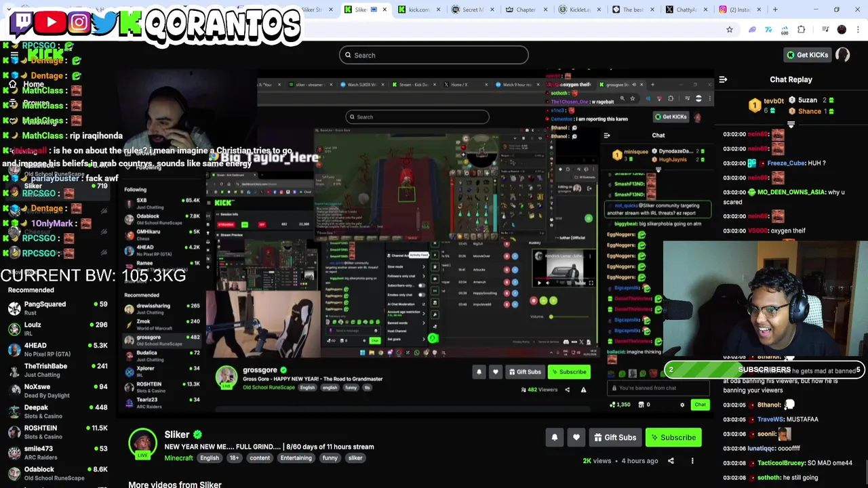The height and width of the screenshot is (488, 868).
Task: Open the Chrome extensions puzzle icon
Action: coord(801,30)
